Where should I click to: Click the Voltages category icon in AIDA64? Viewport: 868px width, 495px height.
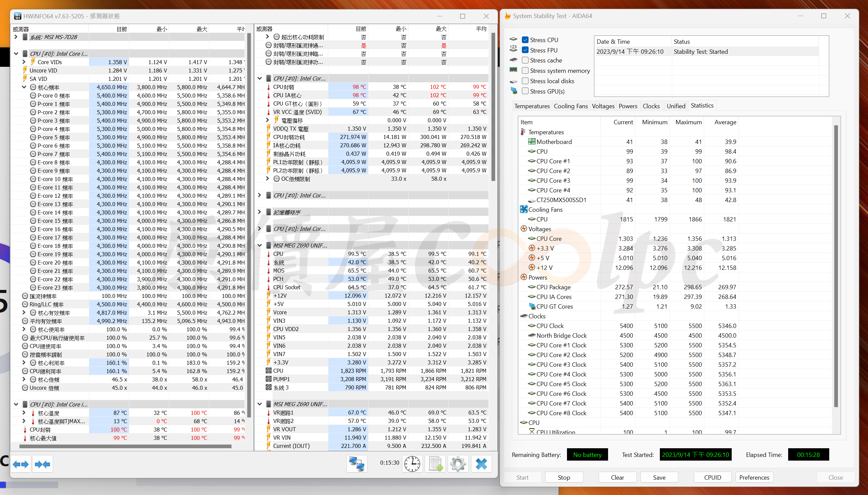pyautogui.click(x=524, y=229)
